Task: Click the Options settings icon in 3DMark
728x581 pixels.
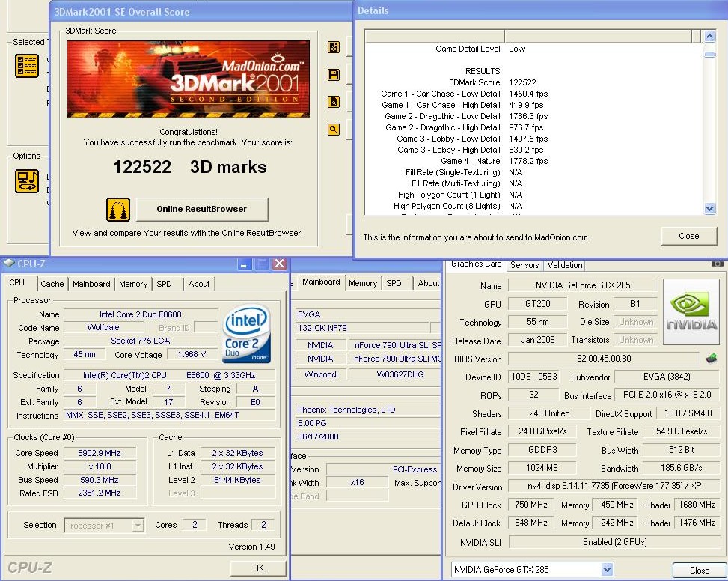Action: [x=26, y=180]
